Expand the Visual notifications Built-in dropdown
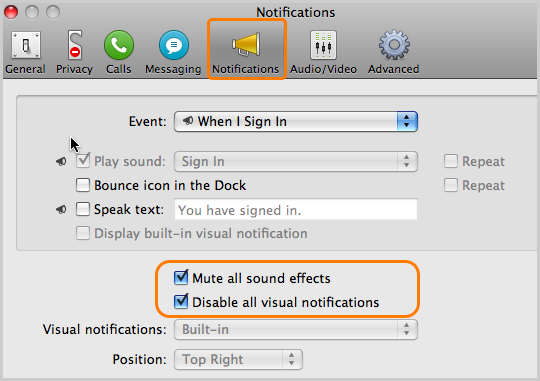Screen dimensions: 540x381 pos(296,329)
